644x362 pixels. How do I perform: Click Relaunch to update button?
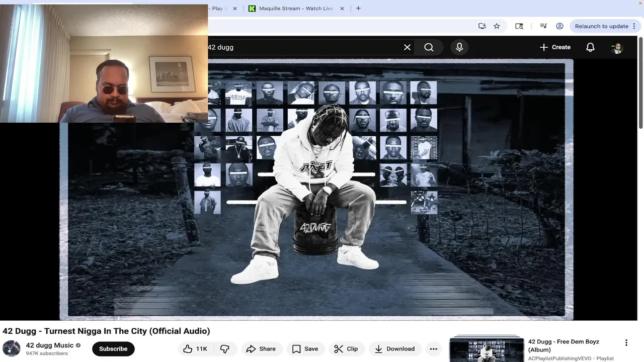point(601,26)
